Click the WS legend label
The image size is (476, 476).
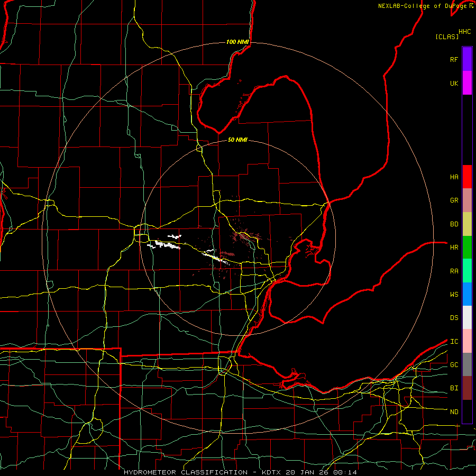(x=454, y=295)
